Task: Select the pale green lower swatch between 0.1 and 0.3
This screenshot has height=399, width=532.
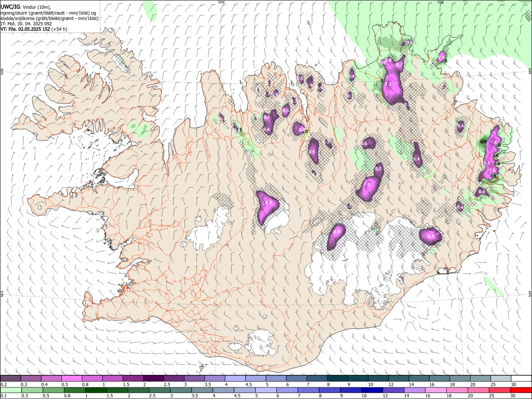Action: pos(10,390)
